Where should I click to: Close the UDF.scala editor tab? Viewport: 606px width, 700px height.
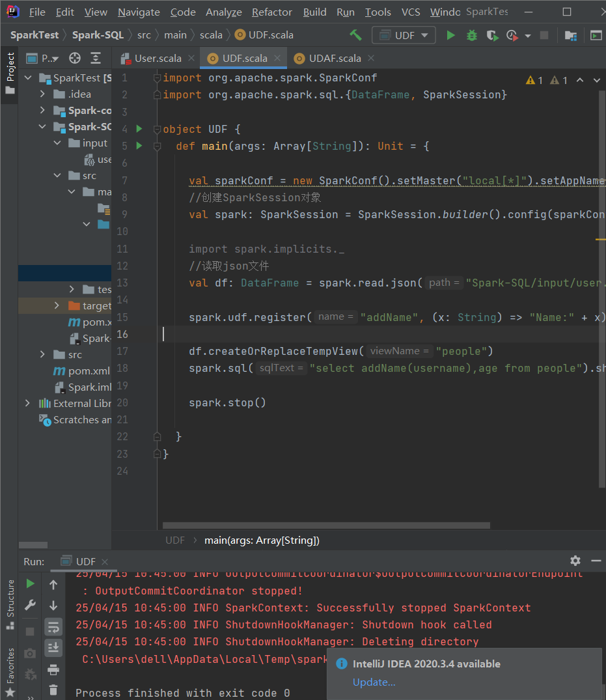(277, 58)
